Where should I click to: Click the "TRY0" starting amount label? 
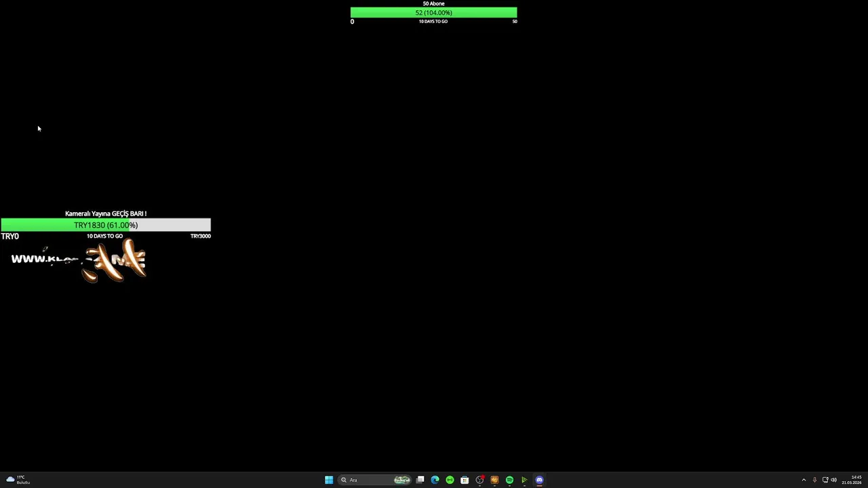[x=10, y=236]
